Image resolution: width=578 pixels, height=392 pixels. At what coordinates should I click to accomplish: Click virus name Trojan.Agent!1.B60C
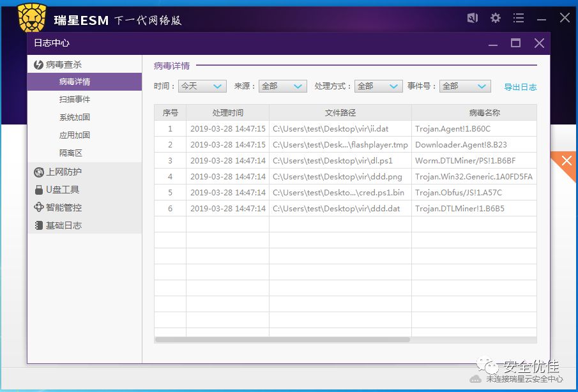453,129
